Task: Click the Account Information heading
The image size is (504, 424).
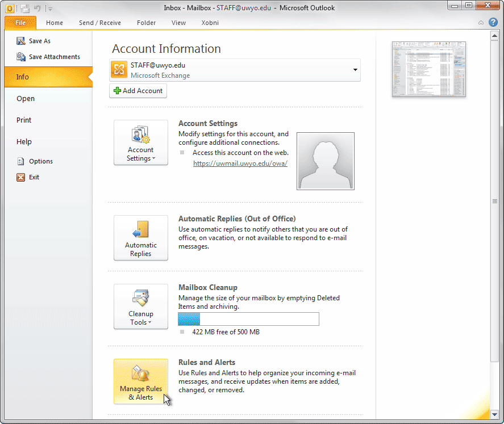Action: tap(166, 49)
